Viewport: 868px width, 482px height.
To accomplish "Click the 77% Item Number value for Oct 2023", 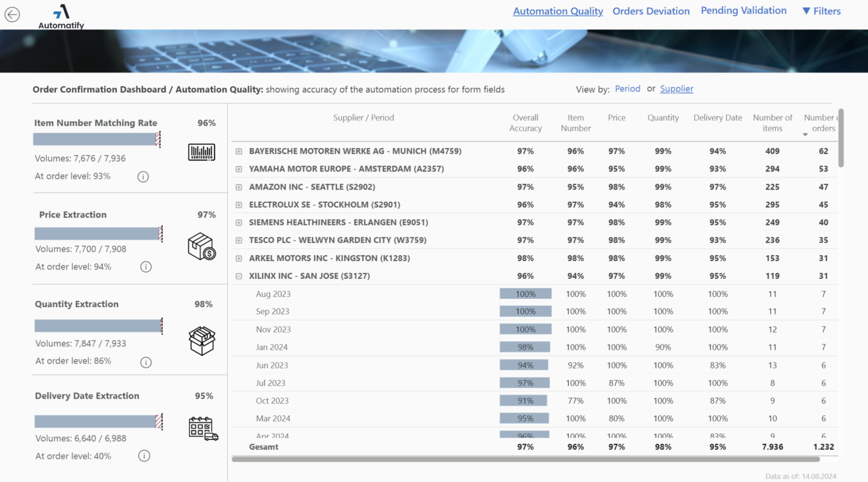I will (x=576, y=401).
